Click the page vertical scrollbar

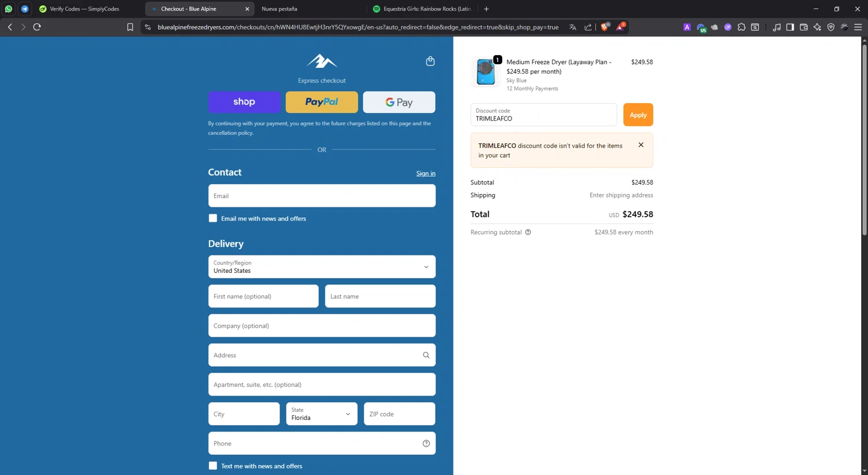865,139
